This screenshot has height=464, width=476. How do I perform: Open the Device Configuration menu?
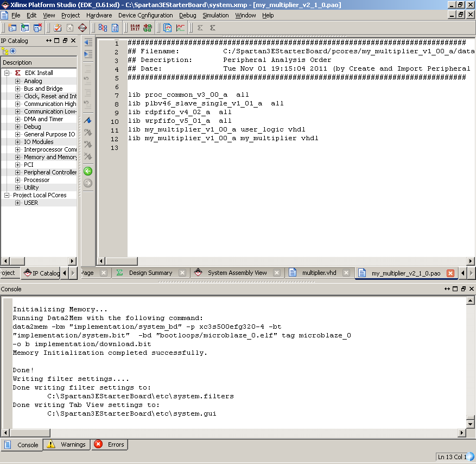point(145,15)
